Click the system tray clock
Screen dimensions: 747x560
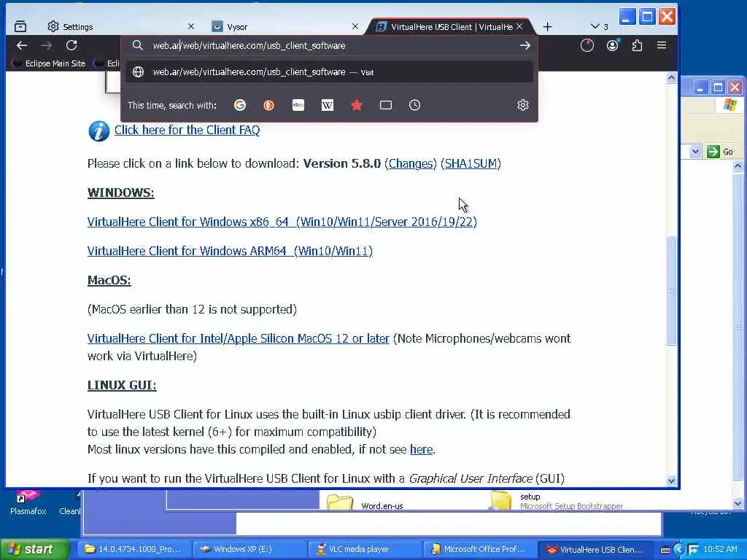click(x=720, y=550)
